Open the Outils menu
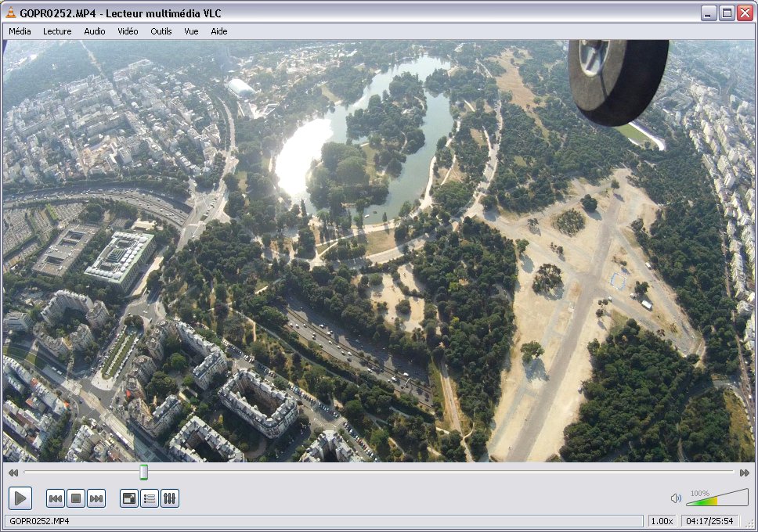Viewport: 758px width, 532px height. click(x=161, y=31)
